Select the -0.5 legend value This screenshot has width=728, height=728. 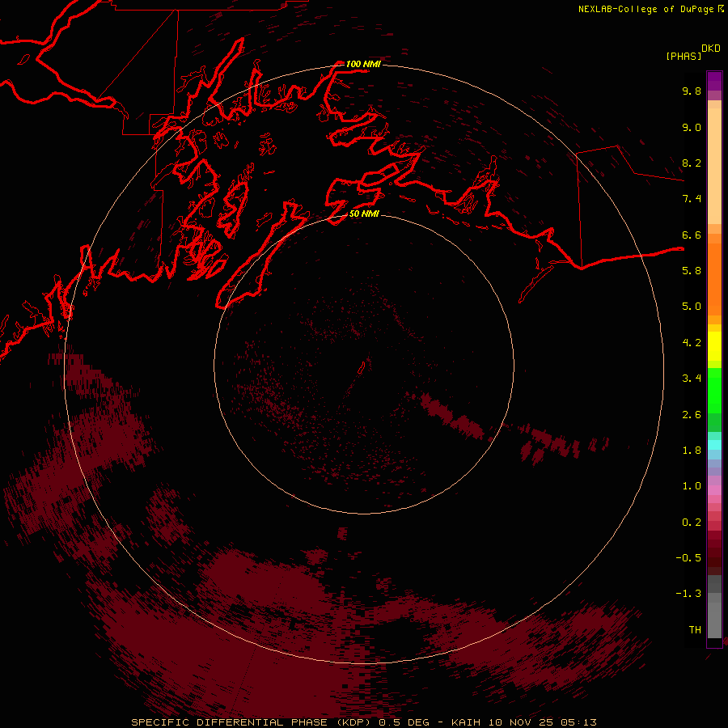click(x=688, y=558)
